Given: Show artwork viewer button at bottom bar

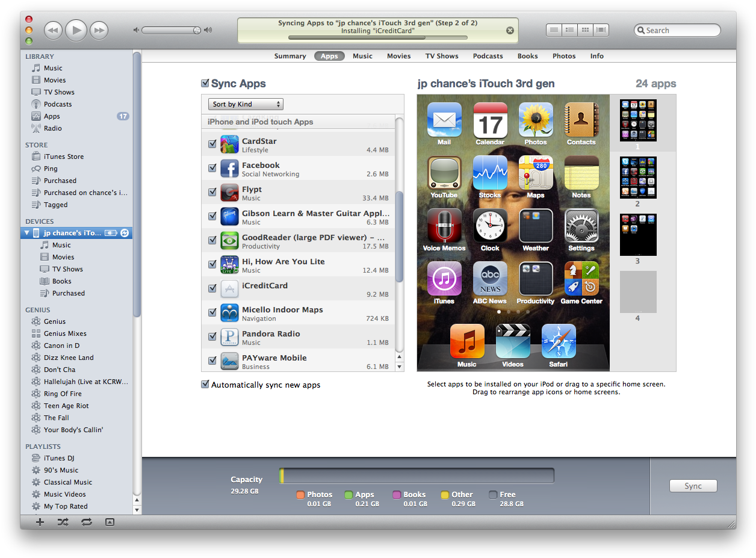Looking at the screenshot, I should tap(110, 522).
